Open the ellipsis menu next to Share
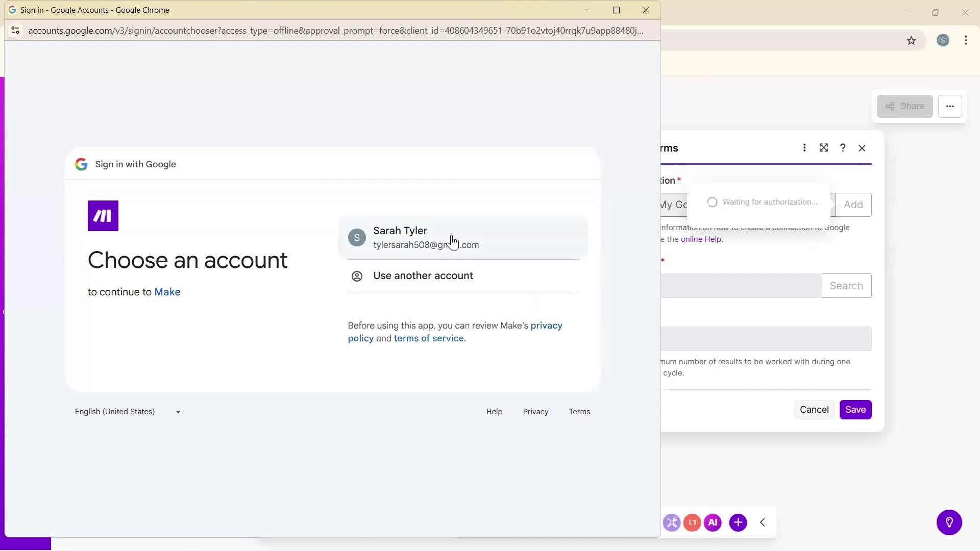Screen dimensions: 980x551 click(950, 106)
